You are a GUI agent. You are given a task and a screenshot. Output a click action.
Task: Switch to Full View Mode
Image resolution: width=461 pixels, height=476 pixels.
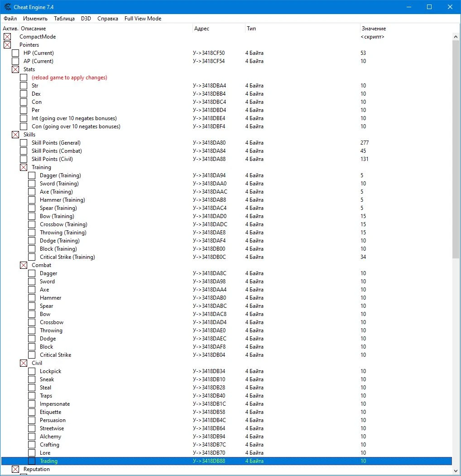143,19
